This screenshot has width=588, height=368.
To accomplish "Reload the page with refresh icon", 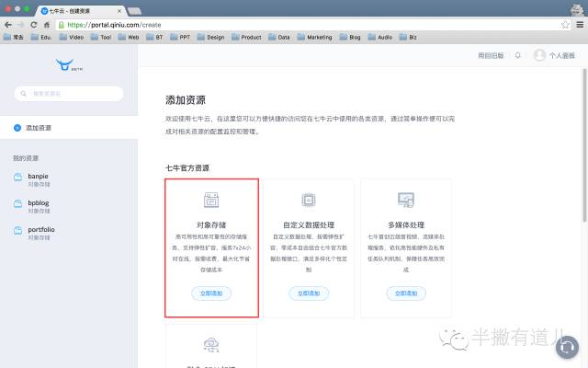I will [x=45, y=24].
